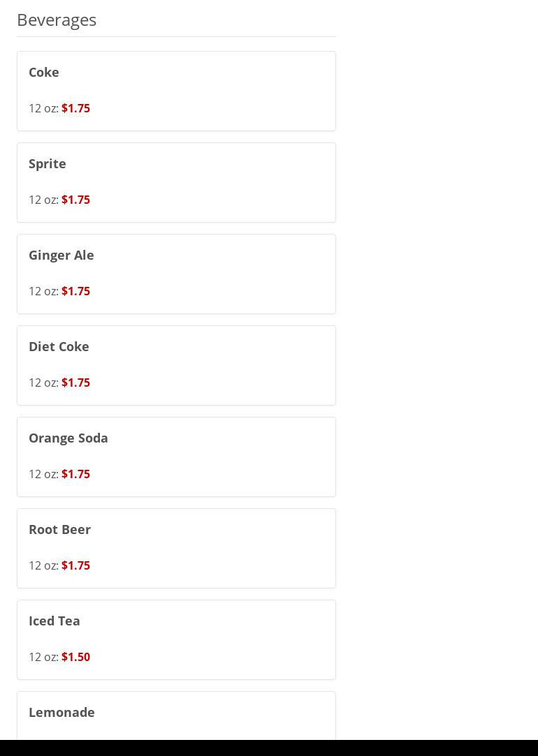The image size is (538, 756).
Task: Click the Diet Coke item name
Action: pyautogui.click(x=59, y=346)
